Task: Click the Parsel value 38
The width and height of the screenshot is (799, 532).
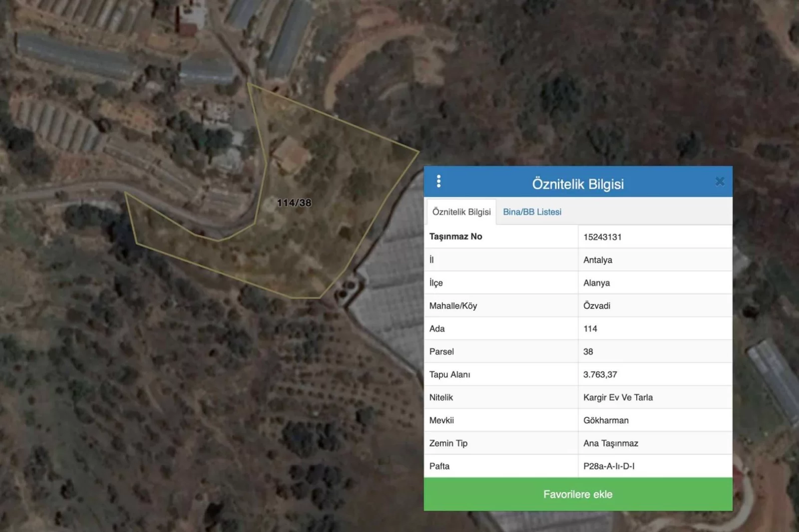Action: 588,352
